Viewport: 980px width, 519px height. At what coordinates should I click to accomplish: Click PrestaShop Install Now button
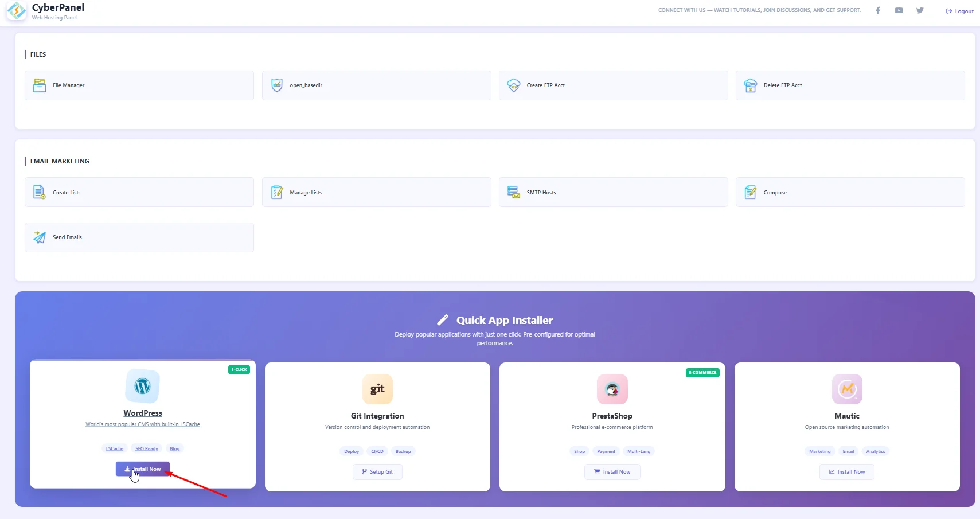(612, 472)
